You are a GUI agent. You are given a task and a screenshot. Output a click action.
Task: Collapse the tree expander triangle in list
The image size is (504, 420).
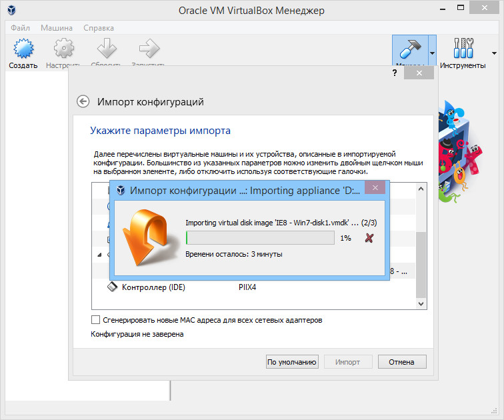99,255
